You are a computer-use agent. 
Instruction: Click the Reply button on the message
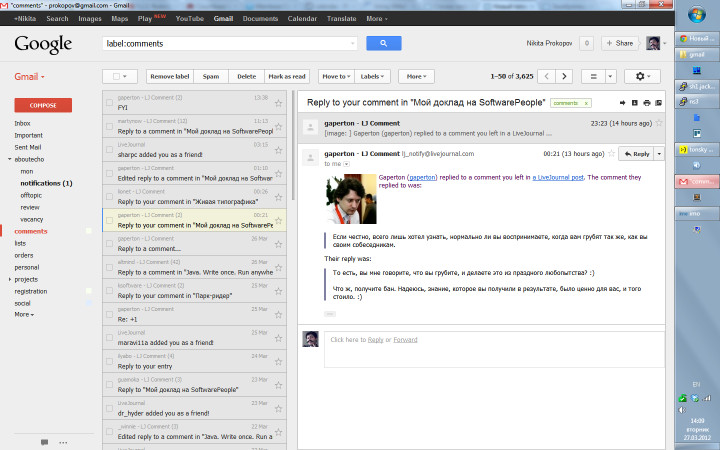coord(636,154)
